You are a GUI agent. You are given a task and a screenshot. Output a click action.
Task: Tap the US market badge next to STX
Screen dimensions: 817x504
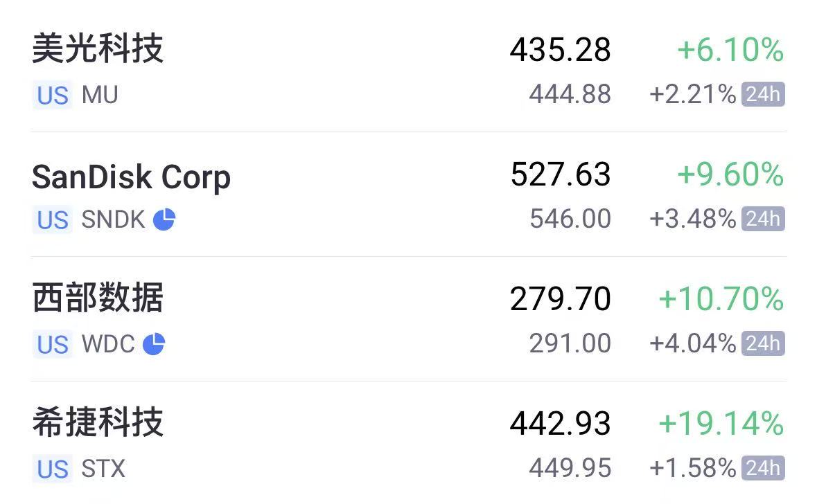[x=53, y=469]
